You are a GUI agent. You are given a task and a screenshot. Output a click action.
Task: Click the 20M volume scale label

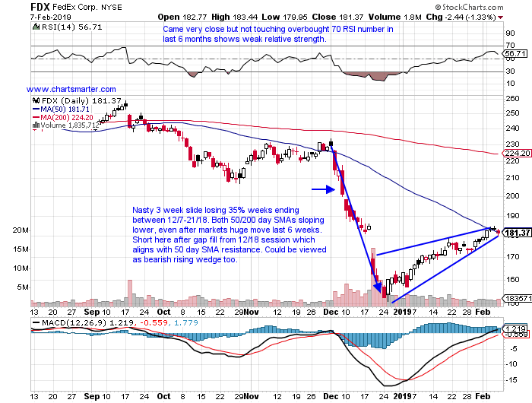click(x=21, y=230)
